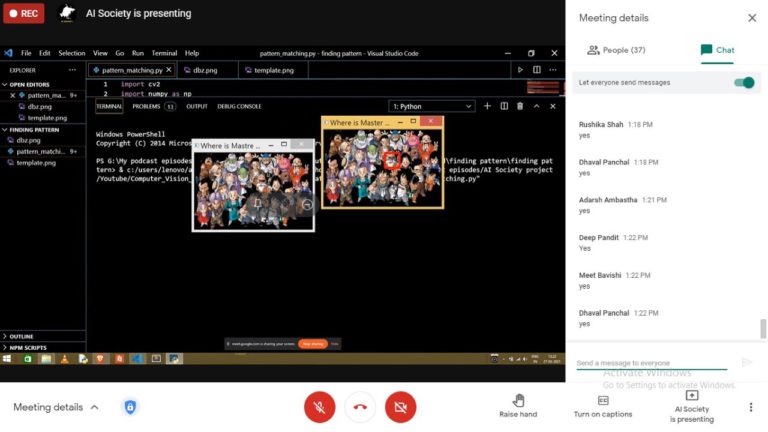Unmute the microphone button

319,407
